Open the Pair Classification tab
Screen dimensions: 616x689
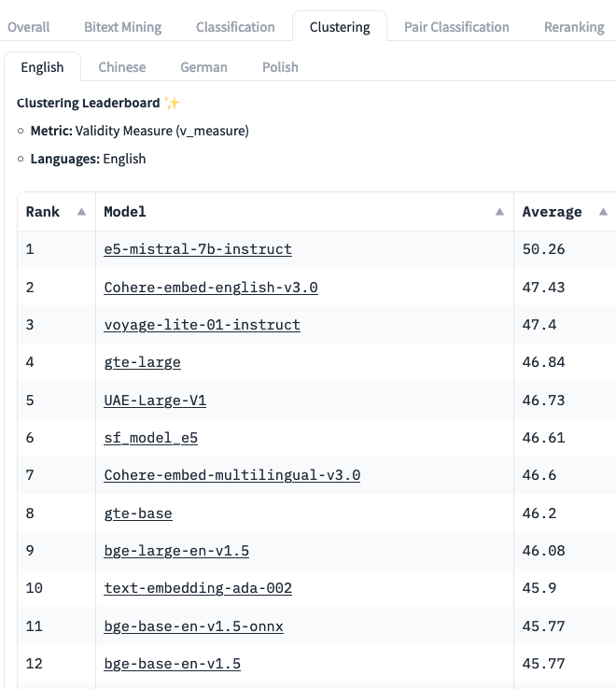point(456,27)
